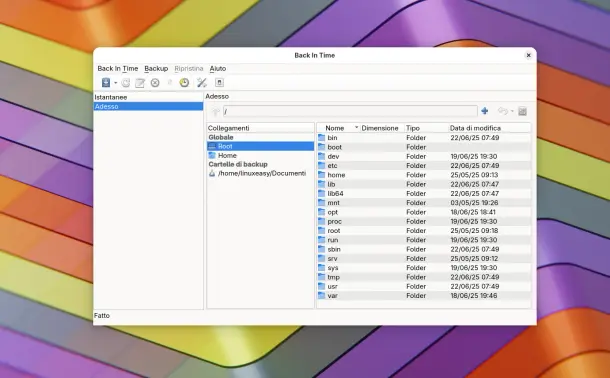Click the folder up arrow icon
This screenshot has width=610, height=378.
coord(215,112)
